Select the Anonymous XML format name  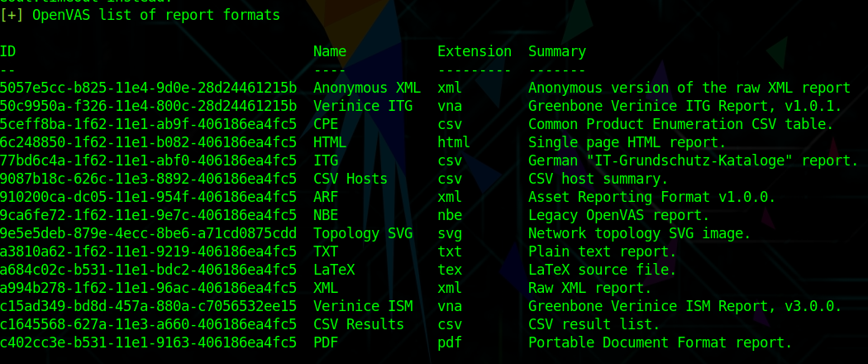point(367,88)
